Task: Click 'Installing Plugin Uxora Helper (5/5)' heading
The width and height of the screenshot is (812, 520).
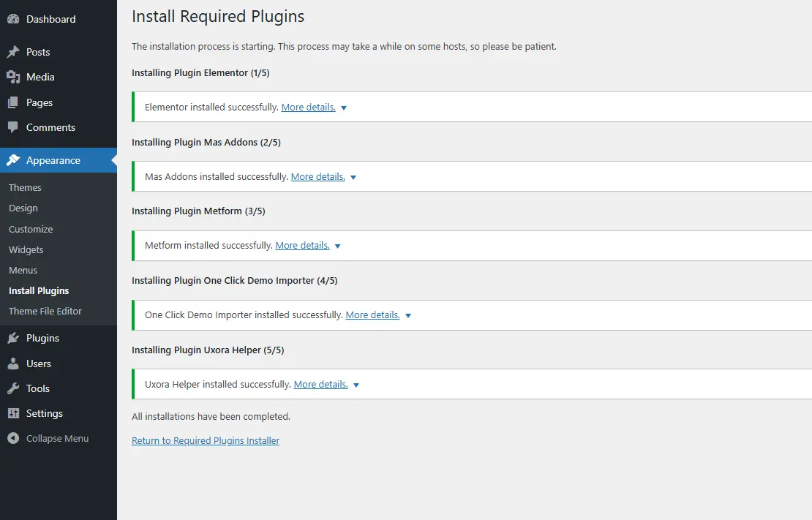Action: tap(208, 350)
